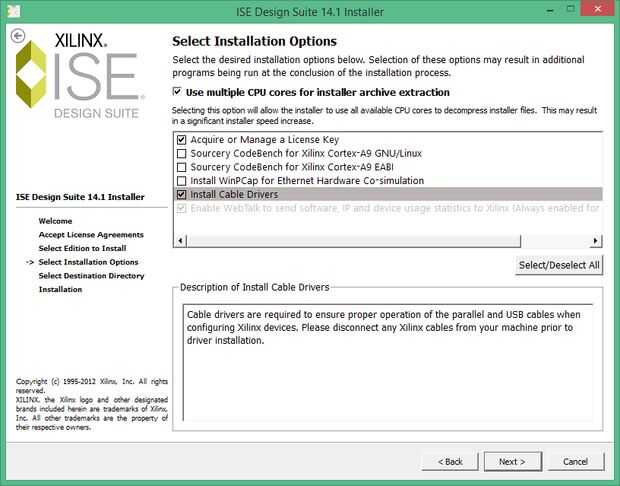Image resolution: width=620 pixels, height=486 pixels.
Task: Minimize the installer window
Action: tap(550, 10)
